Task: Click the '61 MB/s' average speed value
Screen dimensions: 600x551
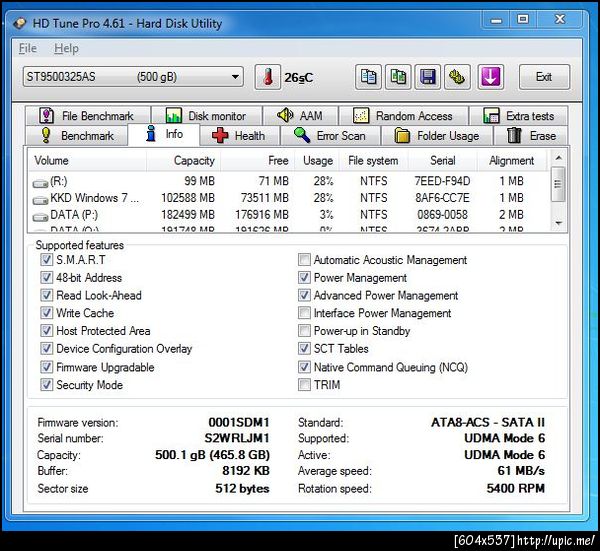Action: (x=521, y=471)
